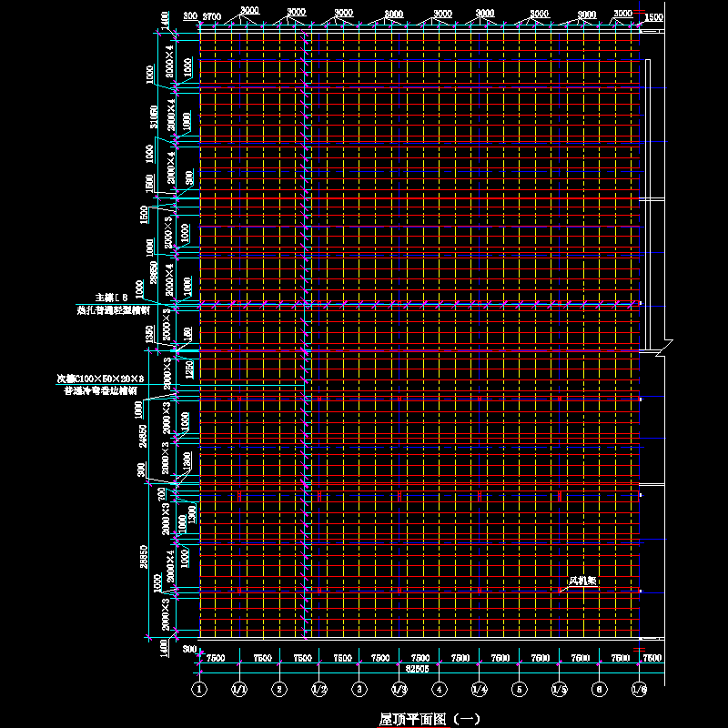The image size is (728, 728).
Task: Select the 次檩C100×50×20×3 callout text
Action: point(100,378)
